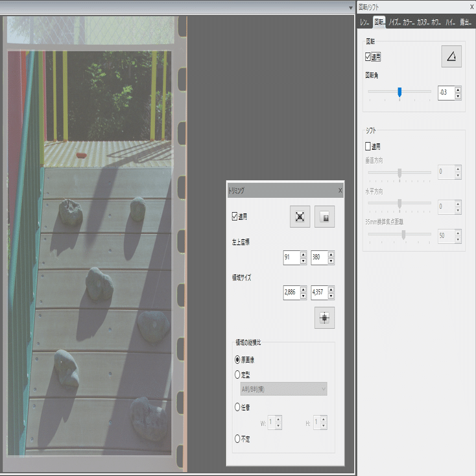The height and width of the screenshot is (476, 476).
Task: Switch to the カラー... tab
Action: [x=409, y=22]
